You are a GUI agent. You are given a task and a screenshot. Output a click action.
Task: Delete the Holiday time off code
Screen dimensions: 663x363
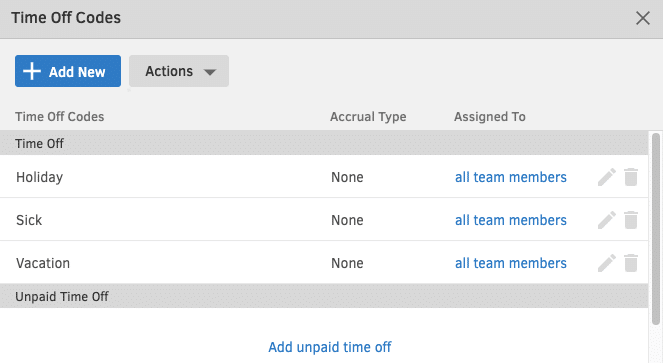(631, 177)
